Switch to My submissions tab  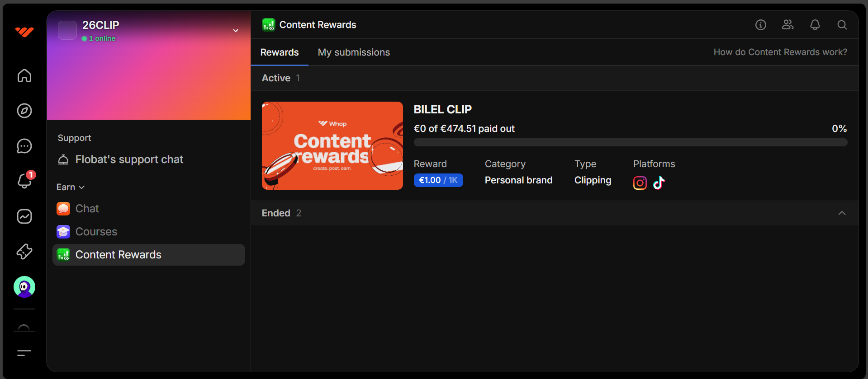click(x=354, y=52)
